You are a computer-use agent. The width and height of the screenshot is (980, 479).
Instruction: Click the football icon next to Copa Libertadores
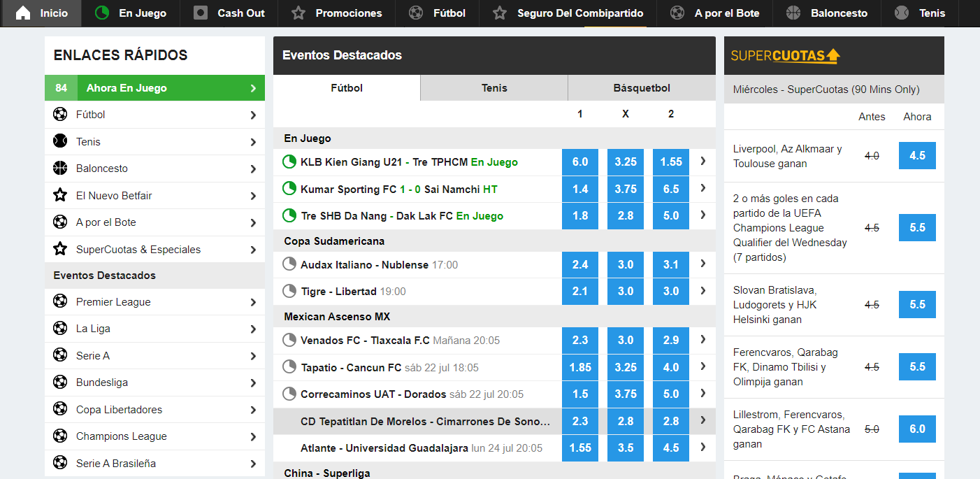60,409
